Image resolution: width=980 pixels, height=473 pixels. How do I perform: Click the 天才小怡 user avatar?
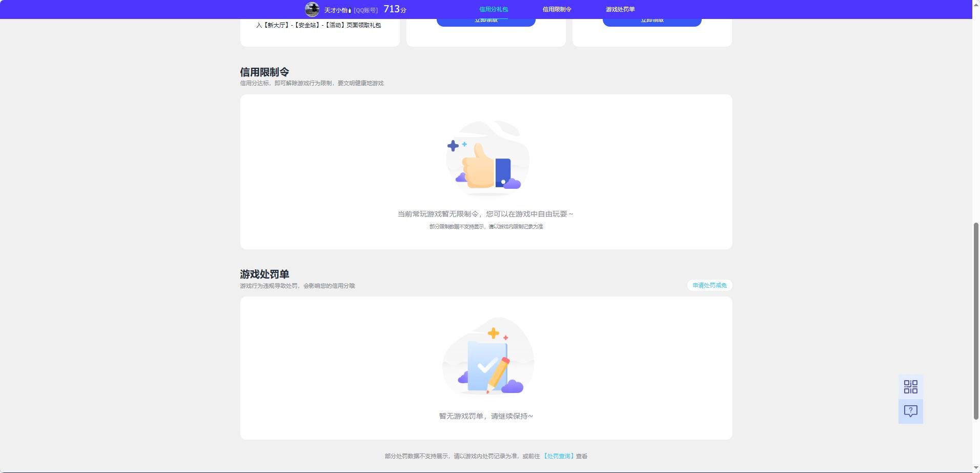tap(313, 9)
